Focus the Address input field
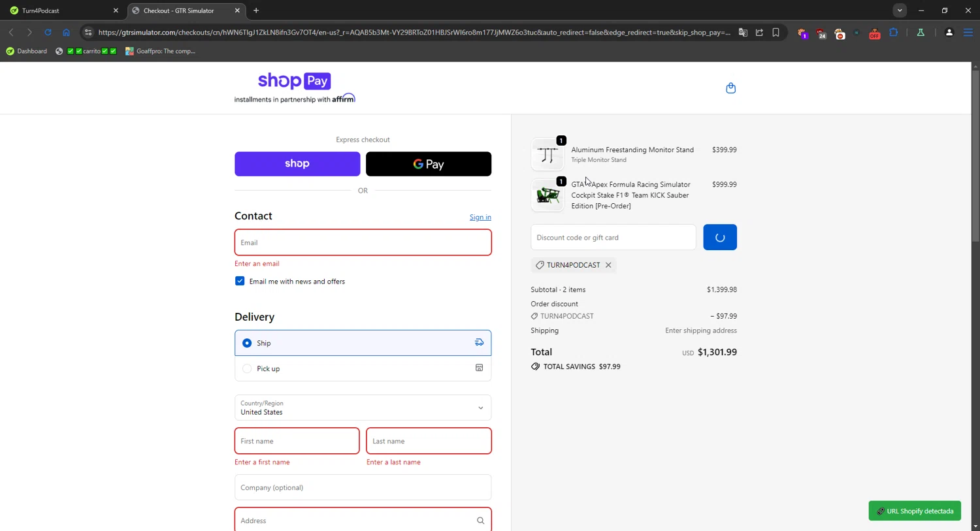The width and height of the screenshot is (980, 531). tap(363, 521)
